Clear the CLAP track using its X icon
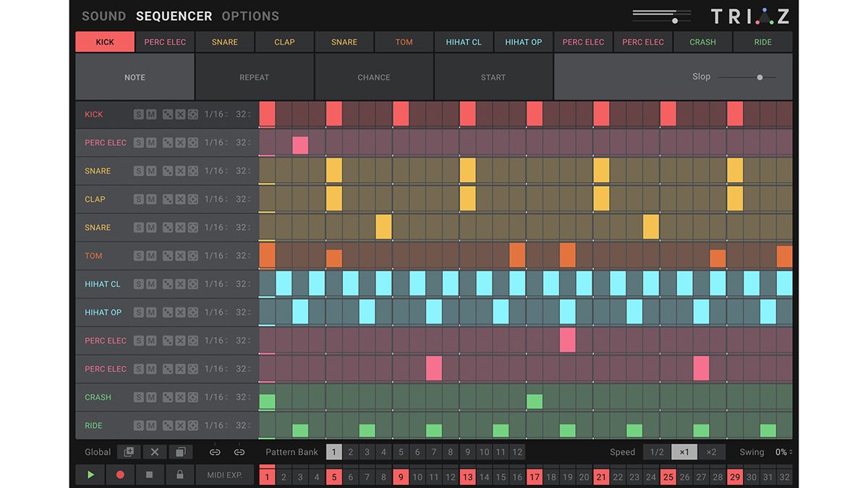Viewport: 868px width, 488px height. click(179, 199)
